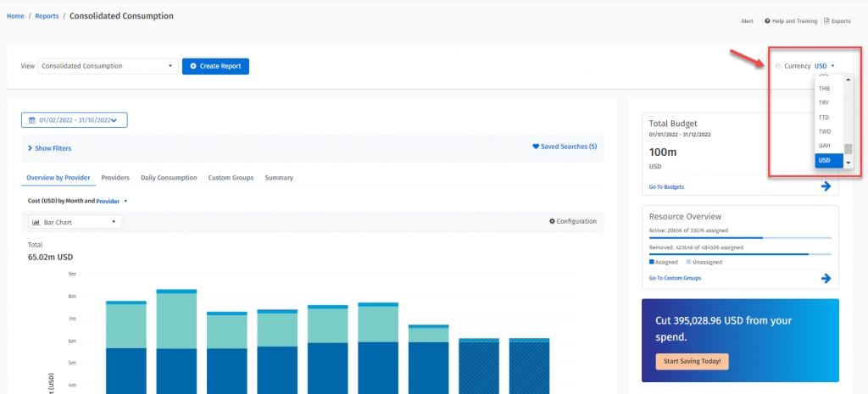Open the Provider grouping dropdown
Image resolution: width=868 pixels, height=394 pixels.
[x=111, y=202]
